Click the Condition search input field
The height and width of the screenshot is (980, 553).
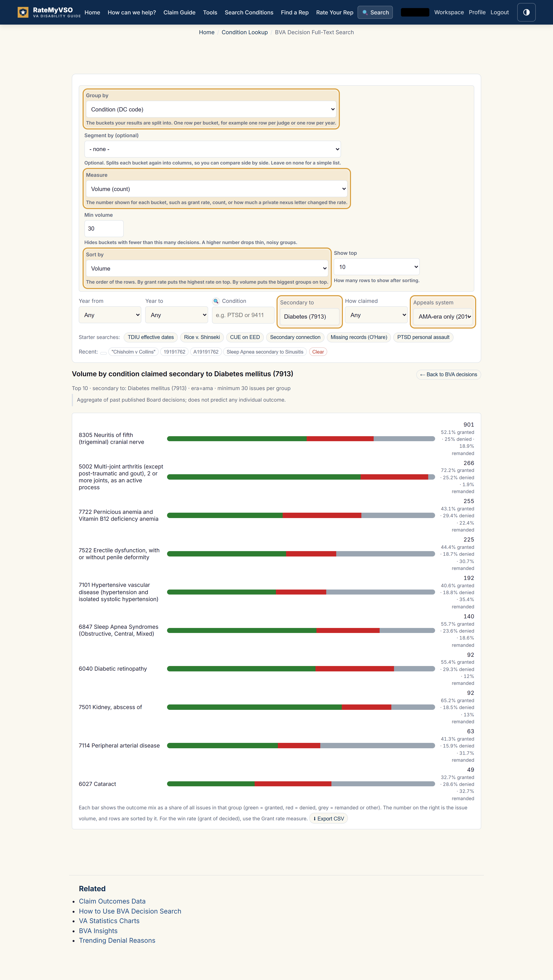[x=243, y=315]
